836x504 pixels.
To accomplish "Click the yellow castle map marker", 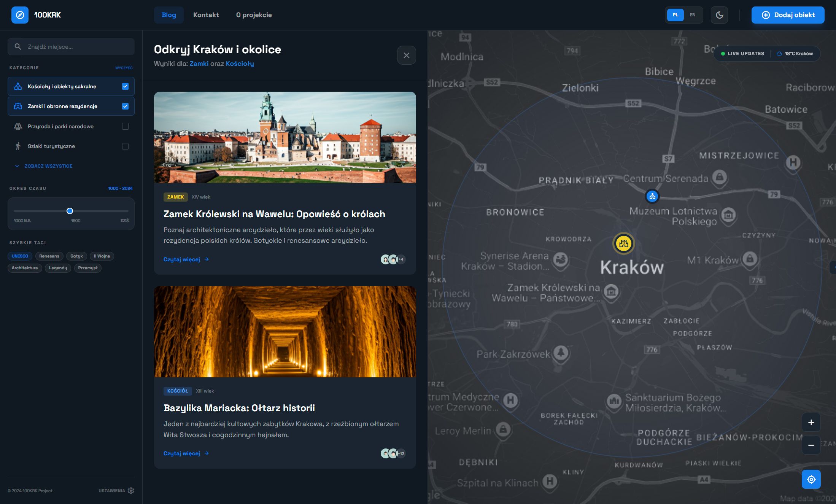I will [x=623, y=243].
